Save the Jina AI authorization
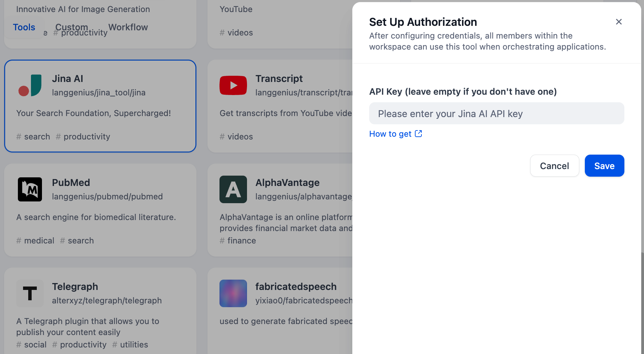 pos(604,166)
